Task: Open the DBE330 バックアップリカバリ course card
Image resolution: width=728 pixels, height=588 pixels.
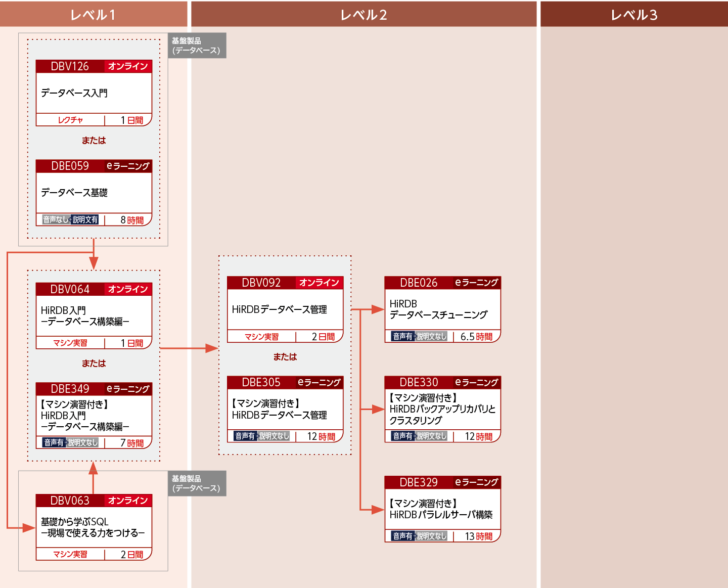Action: click(x=442, y=410)
